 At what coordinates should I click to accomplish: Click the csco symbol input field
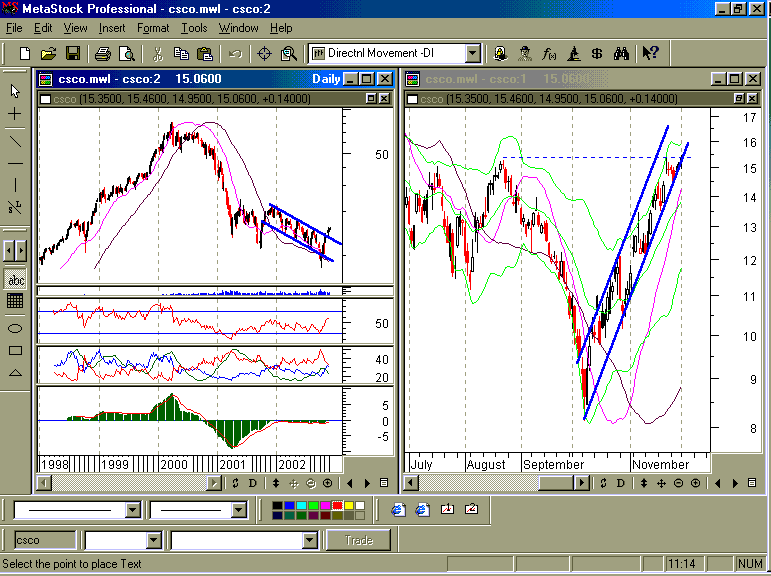pos(45,540)
